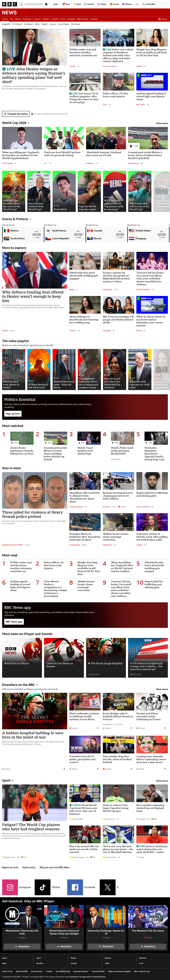Add 'A twisted true tale of power' with plus

(x=98, y=769)
